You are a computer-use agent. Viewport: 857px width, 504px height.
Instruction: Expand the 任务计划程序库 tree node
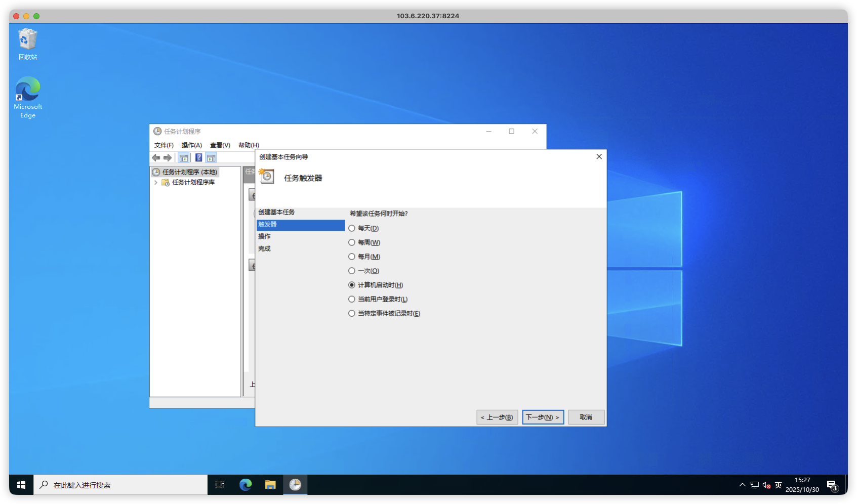point(156,183)
